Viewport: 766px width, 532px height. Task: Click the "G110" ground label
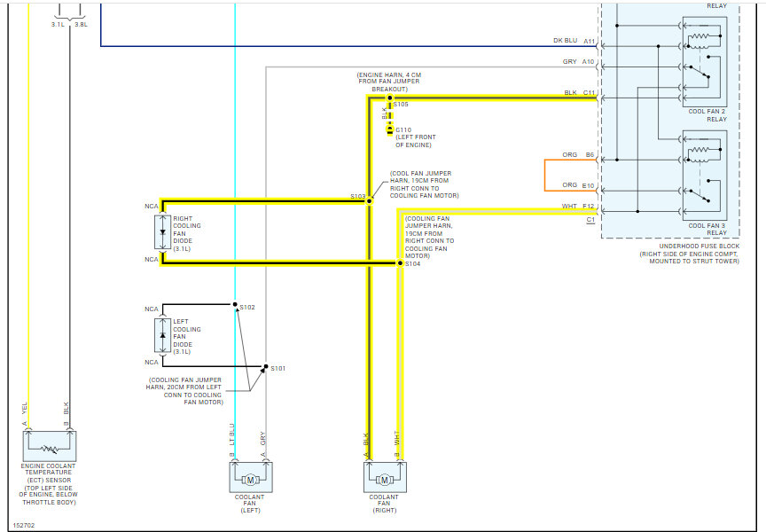(403, 130)
